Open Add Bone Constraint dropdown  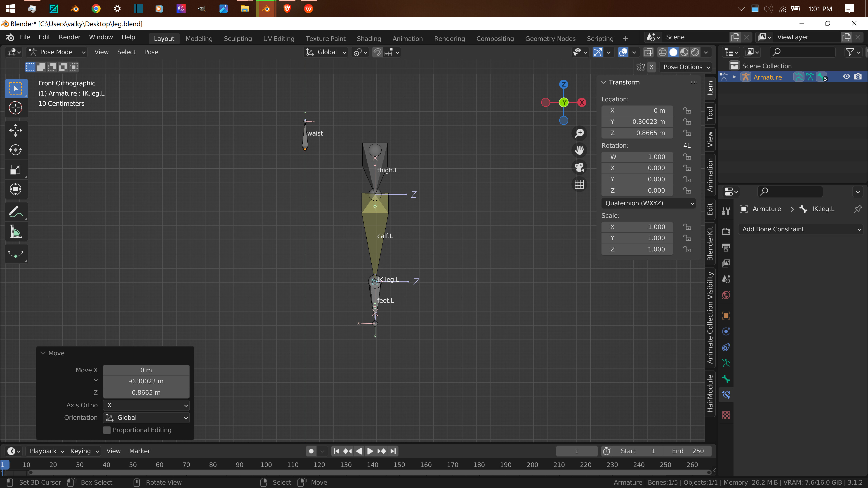pos(801,229)
